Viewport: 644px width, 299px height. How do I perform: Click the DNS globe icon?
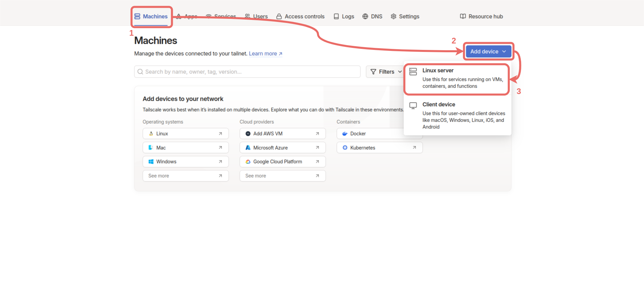coord(365,17)
